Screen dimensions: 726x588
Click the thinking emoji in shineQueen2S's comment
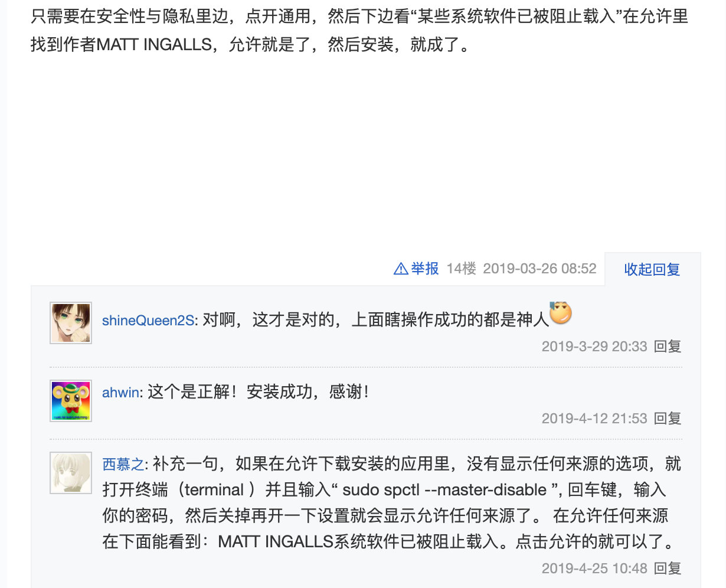560,313
